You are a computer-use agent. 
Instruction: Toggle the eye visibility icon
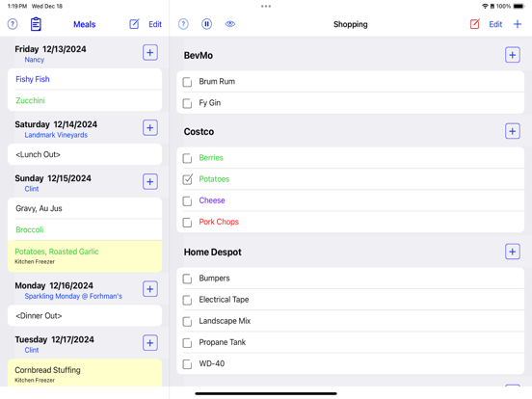[230, 24]
